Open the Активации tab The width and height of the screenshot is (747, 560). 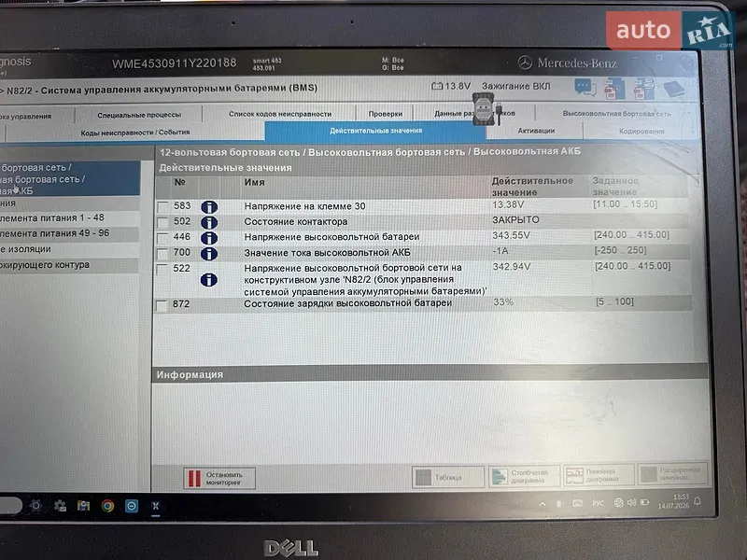pos(536,131)
